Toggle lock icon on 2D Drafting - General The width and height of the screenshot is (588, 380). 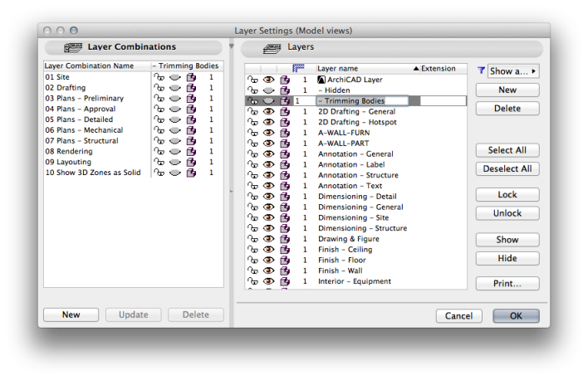[252, 111]
